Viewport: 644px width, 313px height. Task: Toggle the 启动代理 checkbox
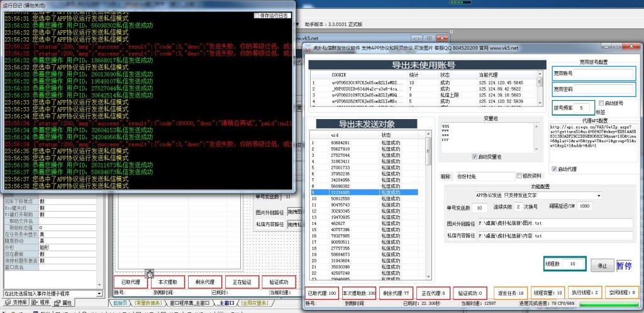pyautogui.click(x=555, y=169)
